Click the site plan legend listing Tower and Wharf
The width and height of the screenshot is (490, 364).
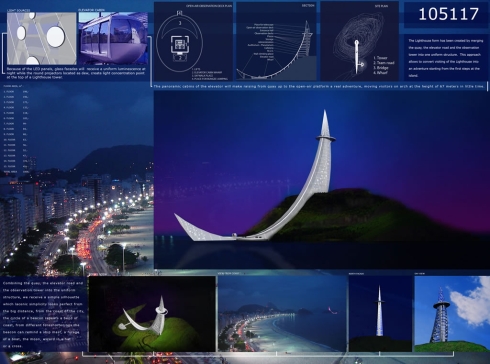coord(384,65)
